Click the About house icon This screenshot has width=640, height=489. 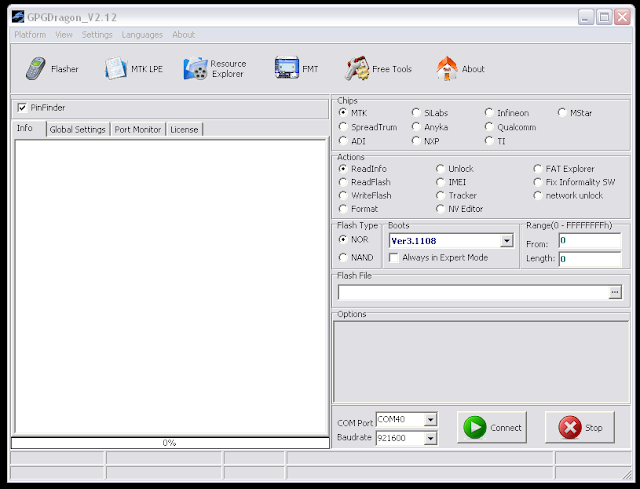pos(447,68)
